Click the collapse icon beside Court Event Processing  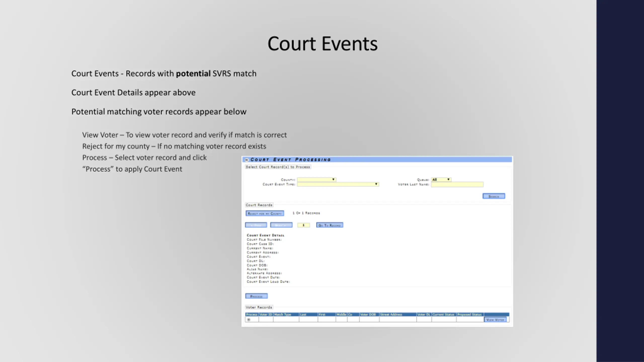click(247, 160)
